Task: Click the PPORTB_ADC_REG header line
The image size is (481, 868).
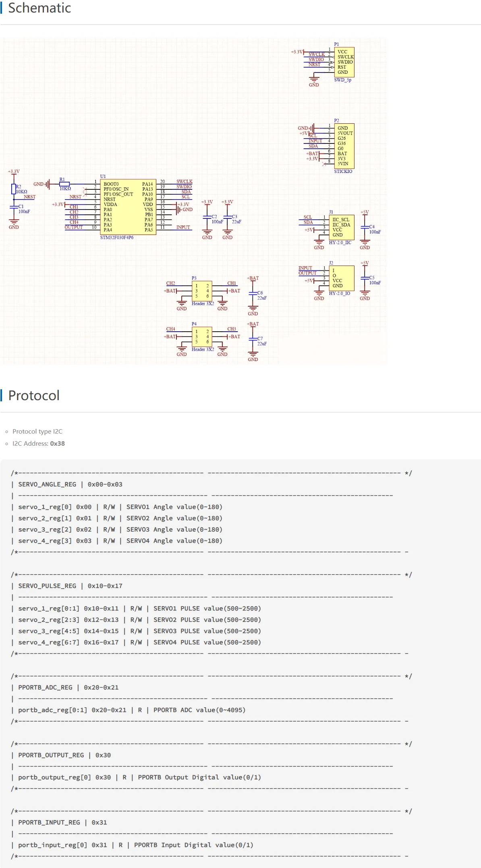Action: (68, 687)
